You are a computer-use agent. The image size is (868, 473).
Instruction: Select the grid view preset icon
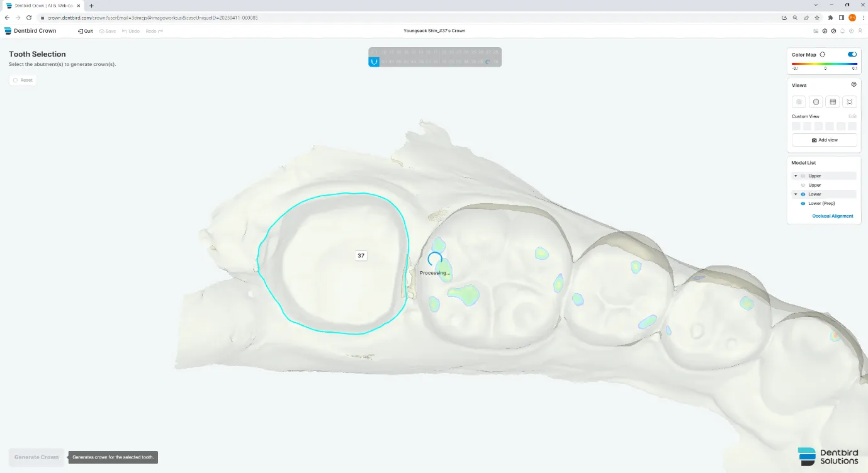[x=833, y=102]
